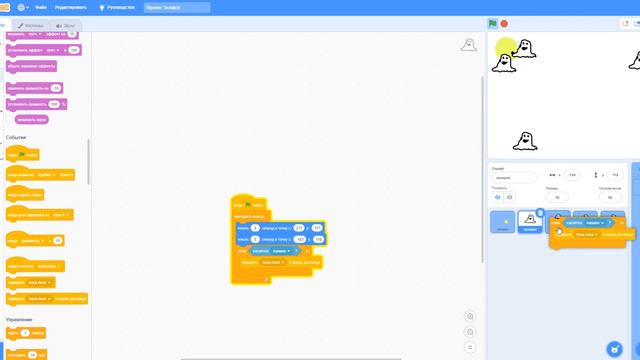Viewport: 640px width, 360px height.
Task: Zoom out of the script workspace
Action: coord(470,332)
